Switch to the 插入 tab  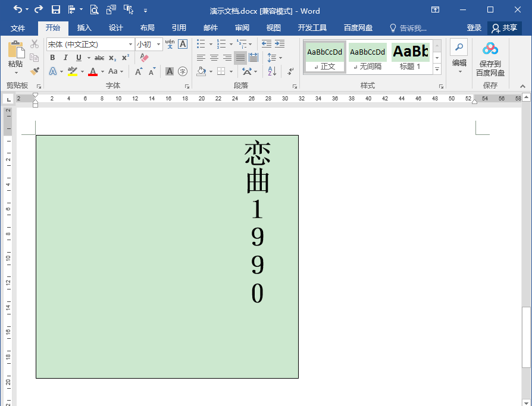(x=84, y=28)
